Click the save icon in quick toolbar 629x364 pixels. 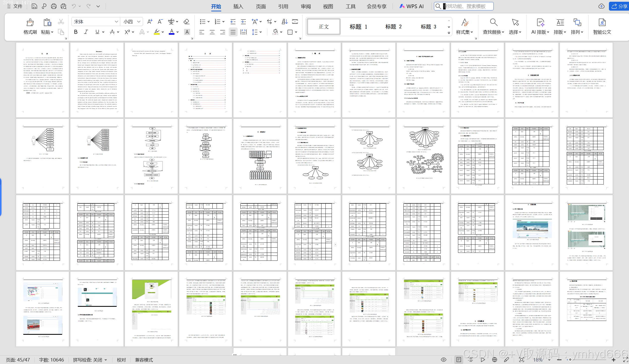(34, 6)
